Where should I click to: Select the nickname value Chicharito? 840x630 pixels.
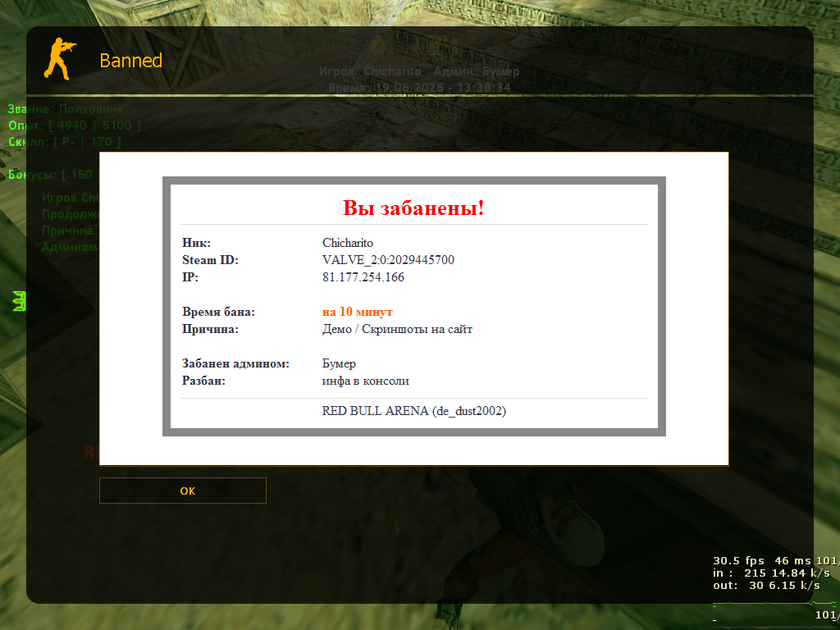348,243
